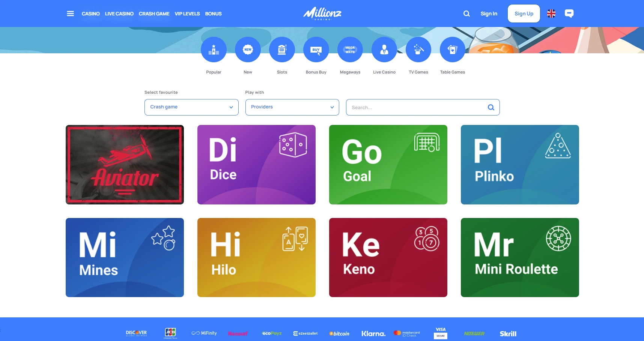This screenshot has height=341, width=644.
Task: Launch the Mini Roulette game tile
Action: pyautogui.click(x=520, y=257)
